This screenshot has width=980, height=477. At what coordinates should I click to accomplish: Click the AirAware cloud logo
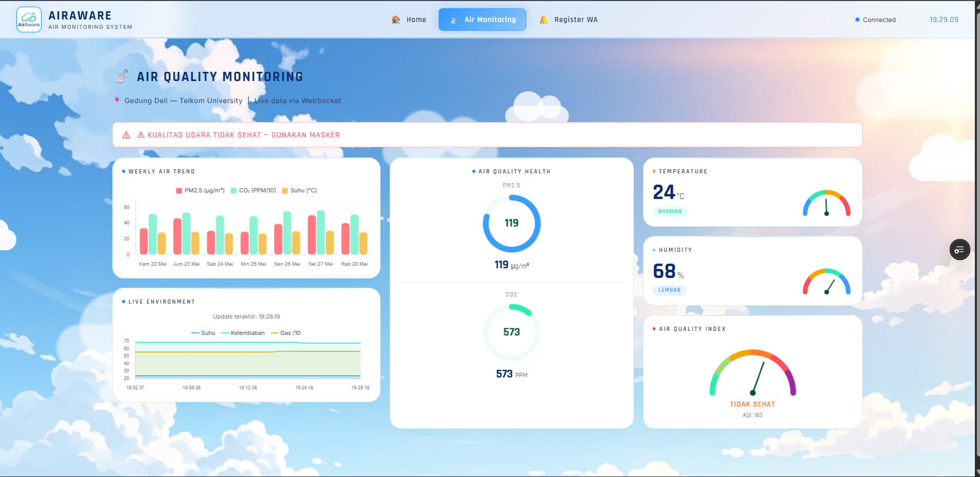click(x=29, y=19)
